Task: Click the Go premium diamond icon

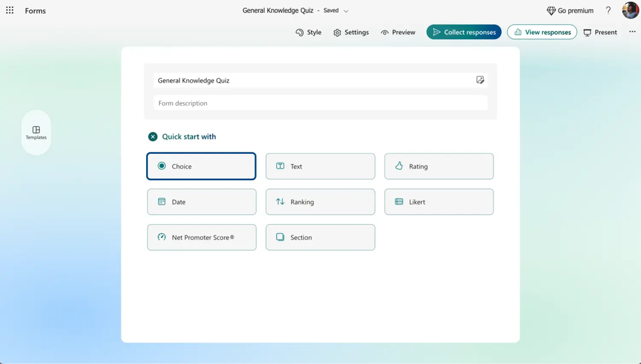Action: pyautogui.click(x=551, y=11)
